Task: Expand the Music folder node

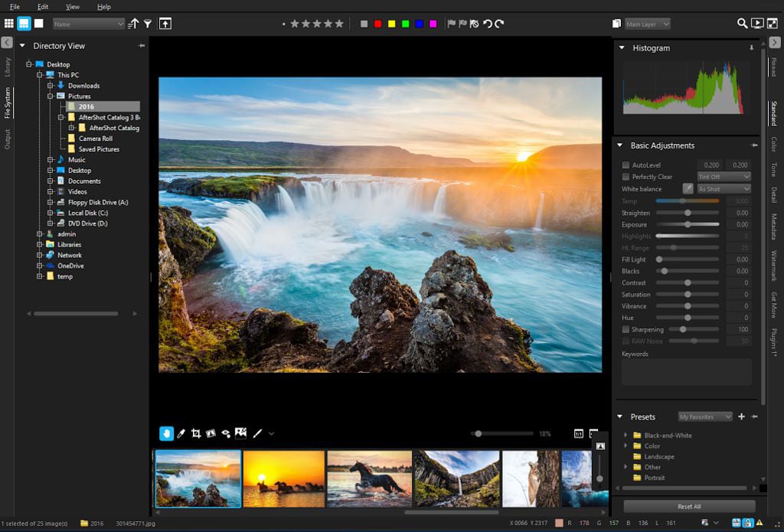Action: point(50,159)
